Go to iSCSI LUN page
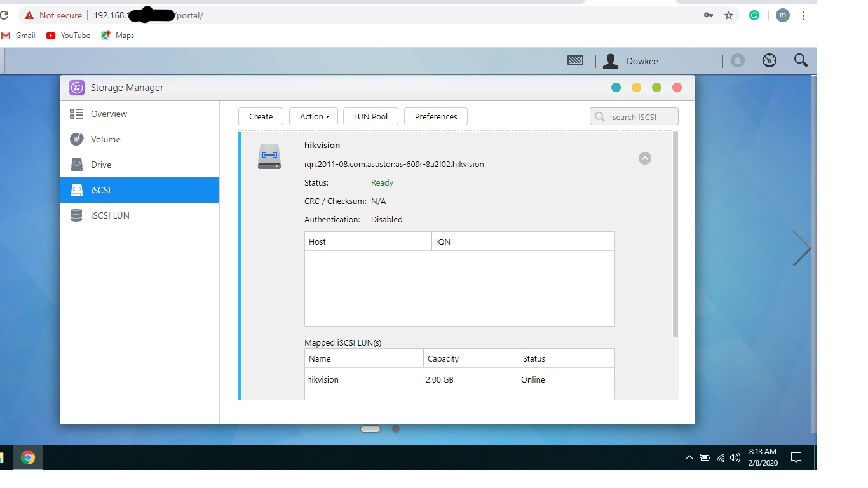Screen dimensions: 868x488 click(109, 215)
